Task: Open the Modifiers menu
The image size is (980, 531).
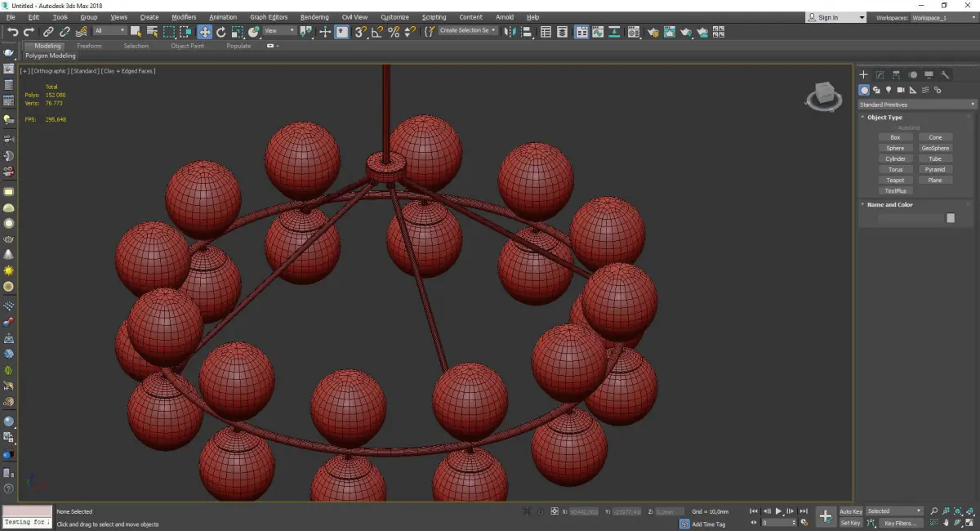Action: 184,17
